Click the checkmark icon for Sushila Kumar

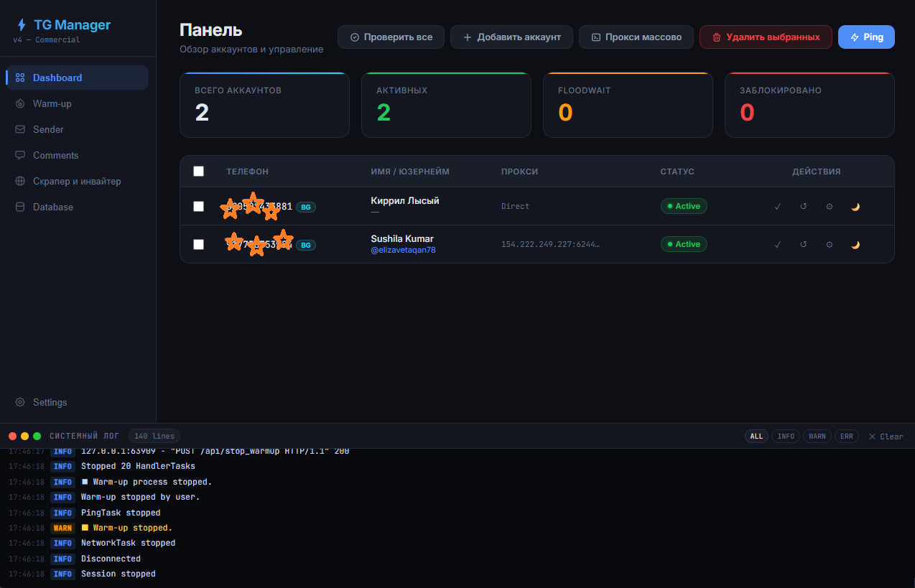[777, 245]
